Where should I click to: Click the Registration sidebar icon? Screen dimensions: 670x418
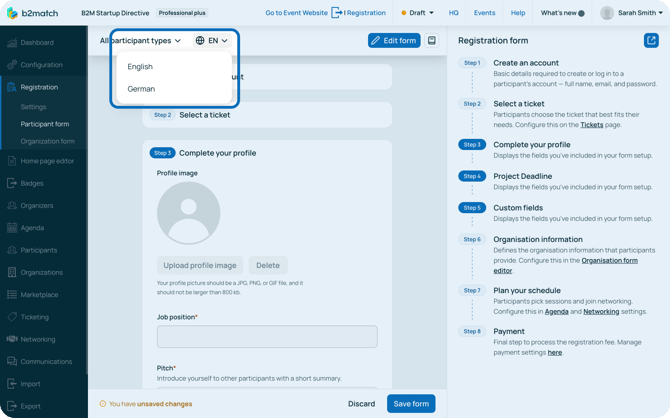(x=12, y=87)
